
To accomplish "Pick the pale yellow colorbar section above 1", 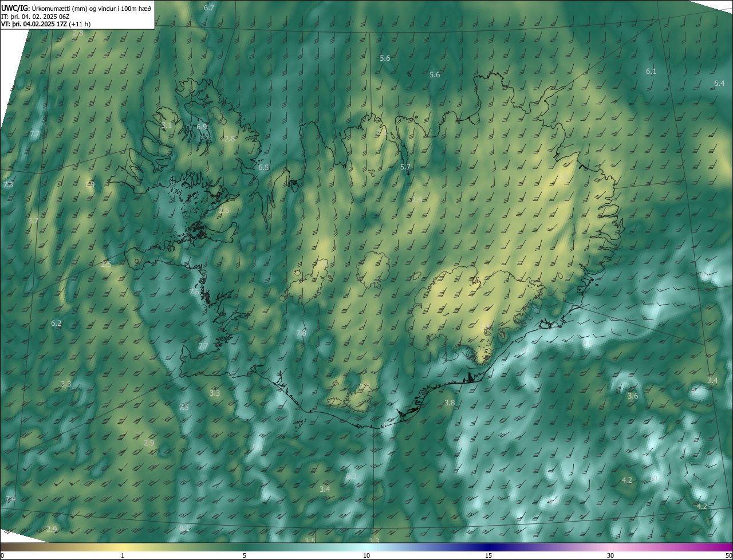I will pos(123,547).
